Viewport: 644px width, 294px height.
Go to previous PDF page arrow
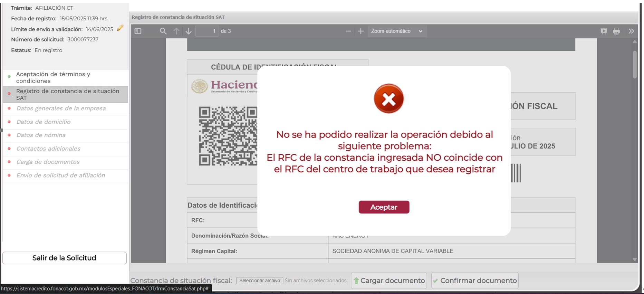(176, 31)
